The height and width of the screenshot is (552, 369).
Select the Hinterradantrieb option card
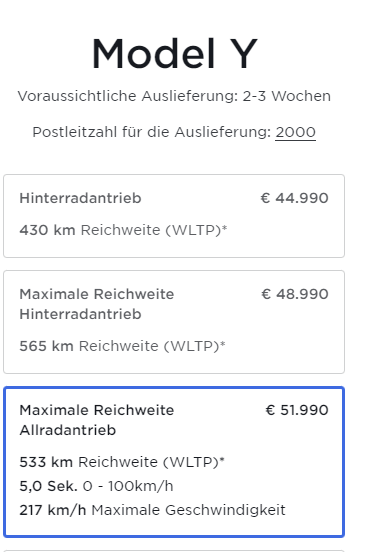[x=174, y=216]
